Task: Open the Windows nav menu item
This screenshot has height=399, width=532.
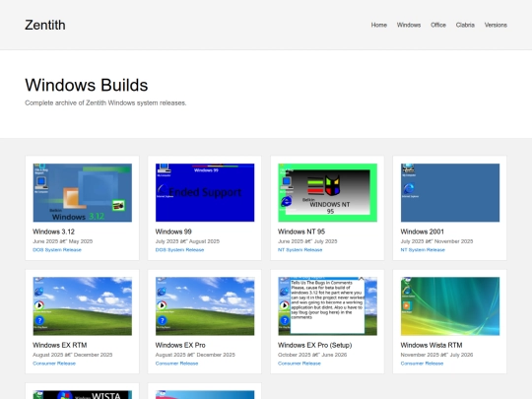Action: (409, 25)
